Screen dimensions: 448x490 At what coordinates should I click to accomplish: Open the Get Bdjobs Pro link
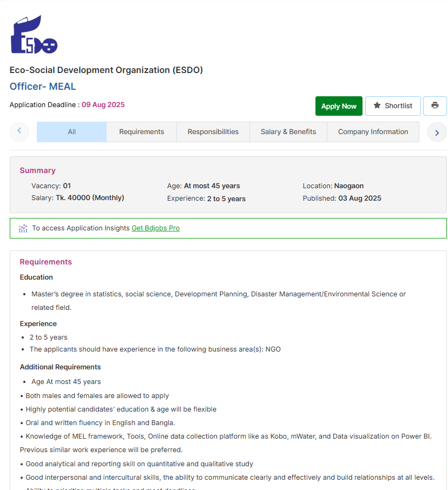tap(155, 228)
